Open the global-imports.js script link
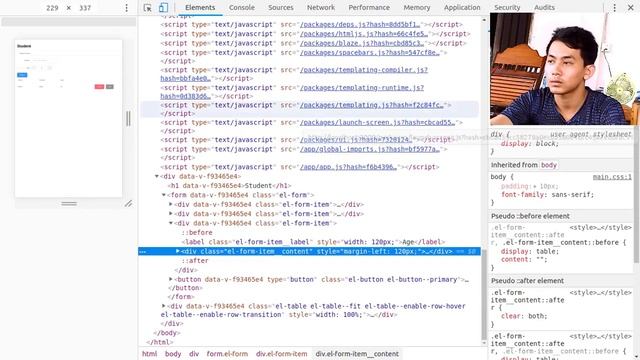The width and height of the screenshot is (640, 360). click(370, 149)
